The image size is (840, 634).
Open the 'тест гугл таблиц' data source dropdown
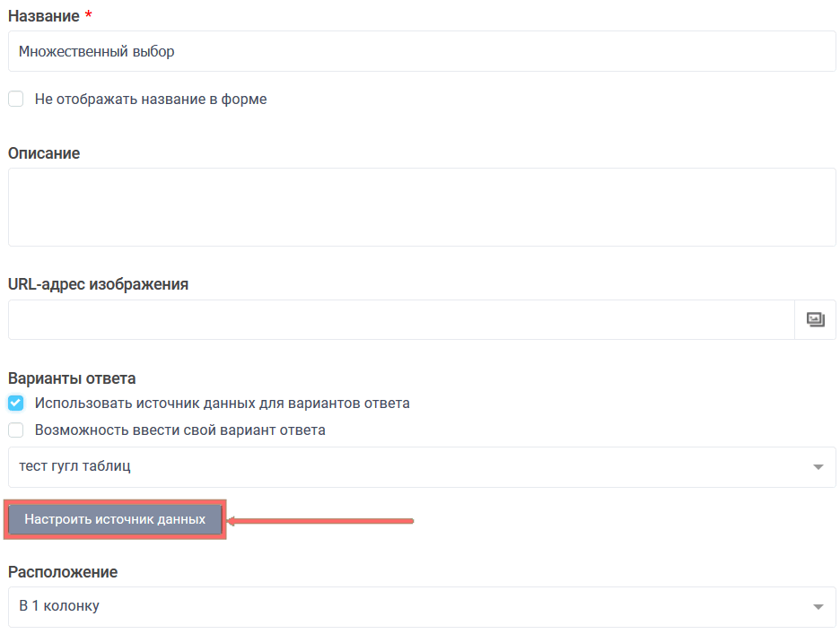413,467
